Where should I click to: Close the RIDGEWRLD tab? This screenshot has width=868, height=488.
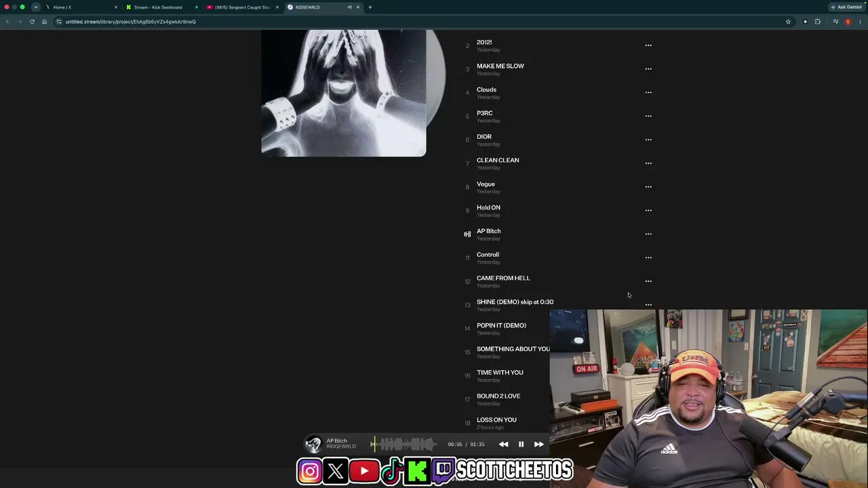(358, 7)
